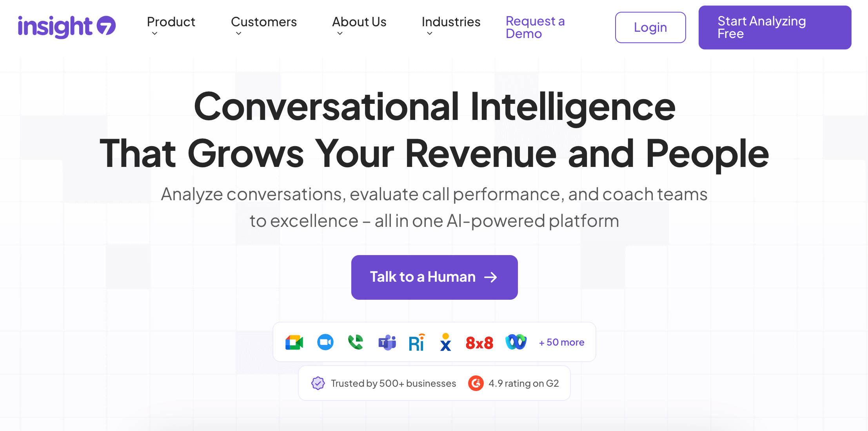
Task: Click the Start Analyzing Free button
Action: [774, 27]
